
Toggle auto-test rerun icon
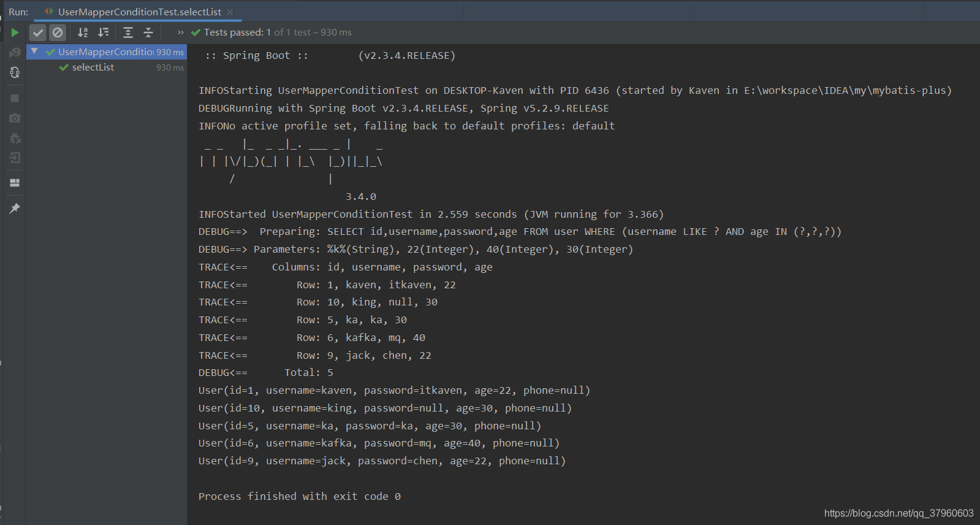click(15, 72)
